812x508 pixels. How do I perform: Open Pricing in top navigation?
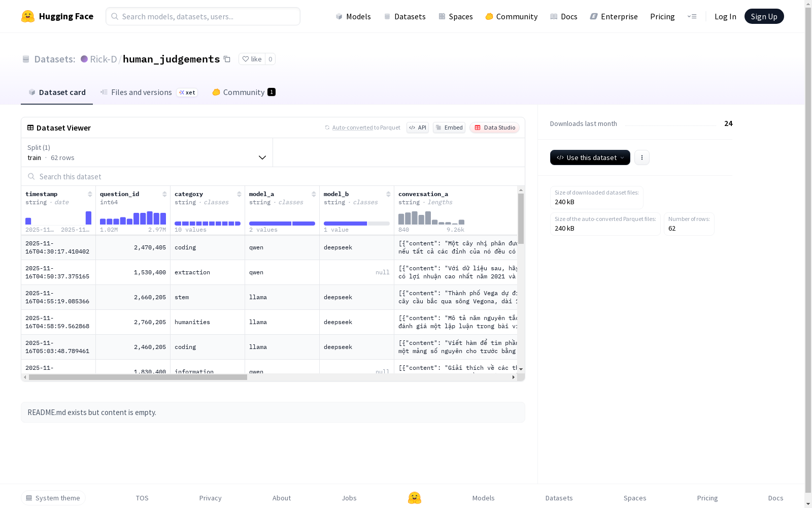pyautogui.click(x=662, y=16)
